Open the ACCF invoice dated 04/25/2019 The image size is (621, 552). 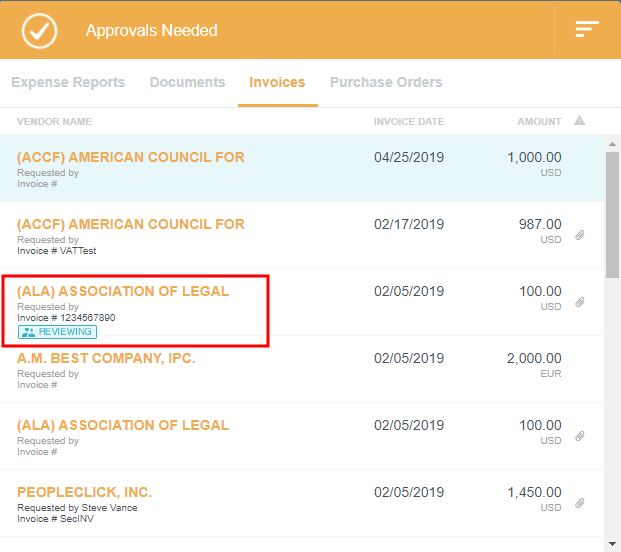click(131, 158)
